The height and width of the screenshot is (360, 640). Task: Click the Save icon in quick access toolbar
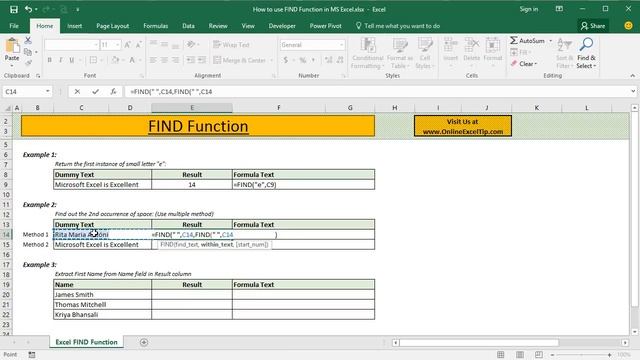point(13,9)
